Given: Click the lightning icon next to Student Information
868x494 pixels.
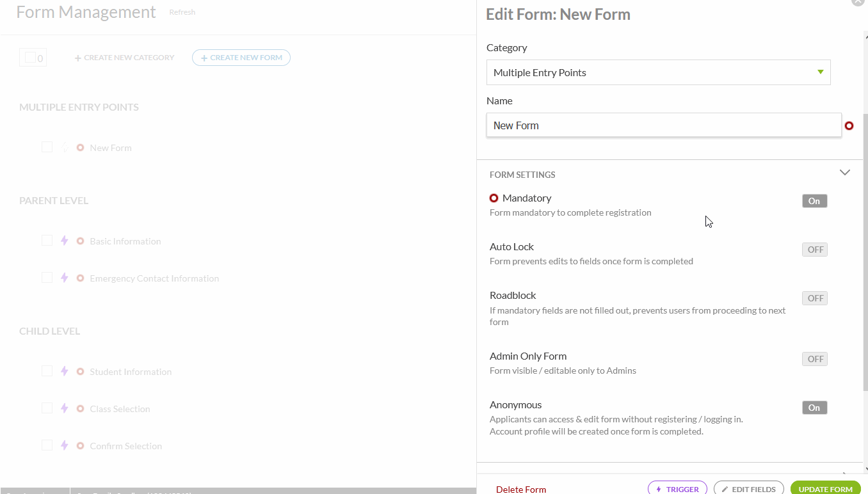Looking at the screenshot, I should (x=64, y=372).
